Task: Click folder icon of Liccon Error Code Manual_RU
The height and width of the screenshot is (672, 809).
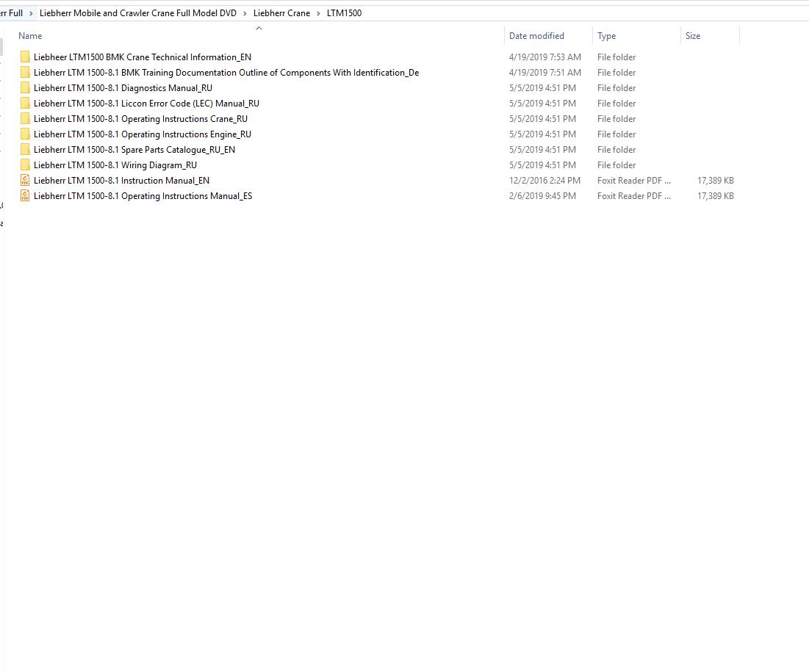Action: tap(25, 104)
